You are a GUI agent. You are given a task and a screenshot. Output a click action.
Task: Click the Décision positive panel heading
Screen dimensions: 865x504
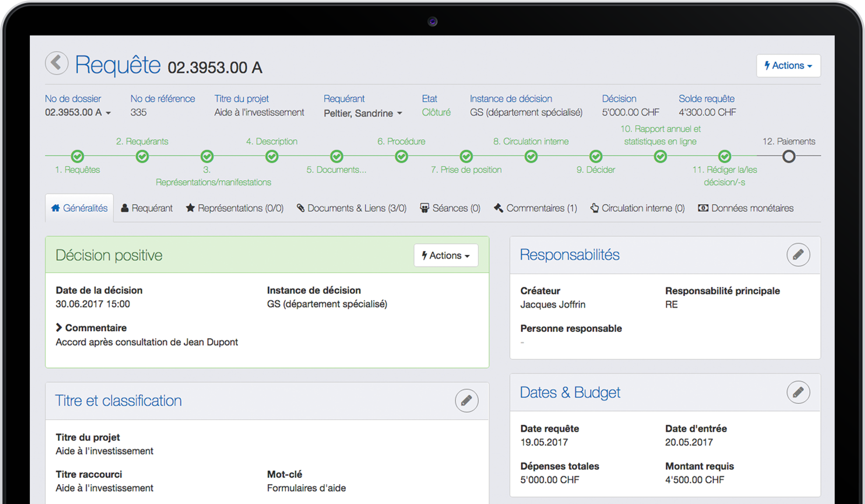pyautogui.click(x=109, y=255)
